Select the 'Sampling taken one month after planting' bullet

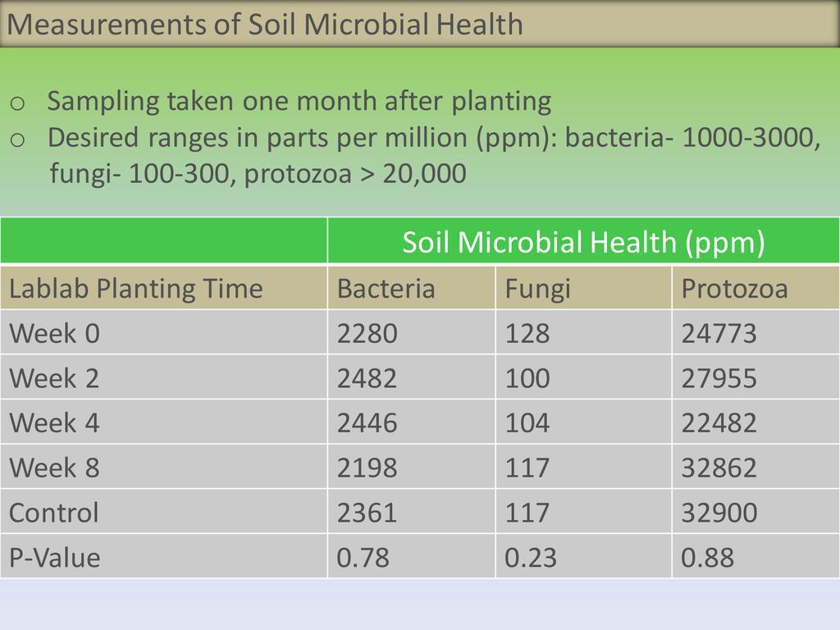(x=299, y=102)
